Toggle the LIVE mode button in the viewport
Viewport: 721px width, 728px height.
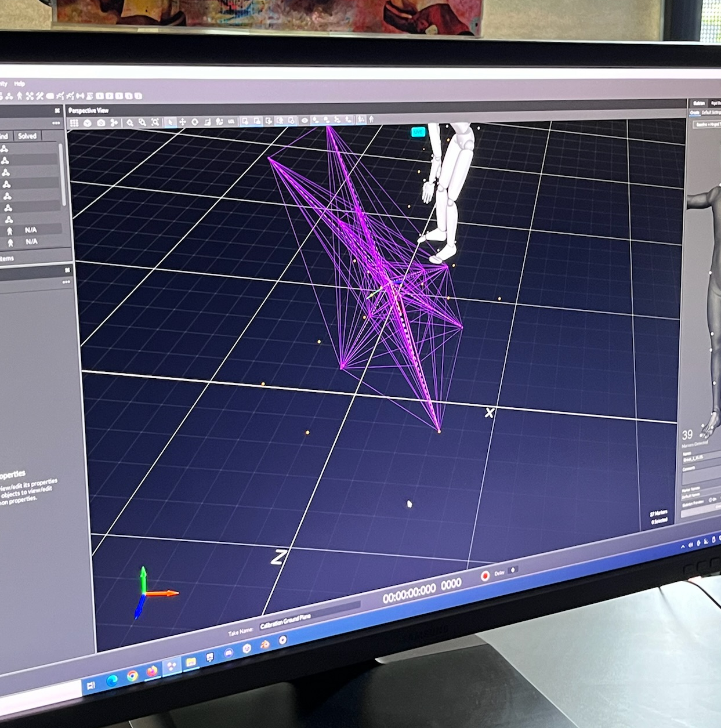pyautogui.click(x=417, y=132)
